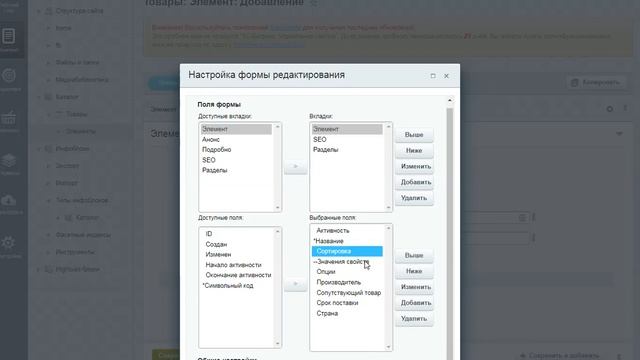Select *Символьный код field
Image resolution: width=640 pixels, height=360 pixels.
click(x=236, y=286)
